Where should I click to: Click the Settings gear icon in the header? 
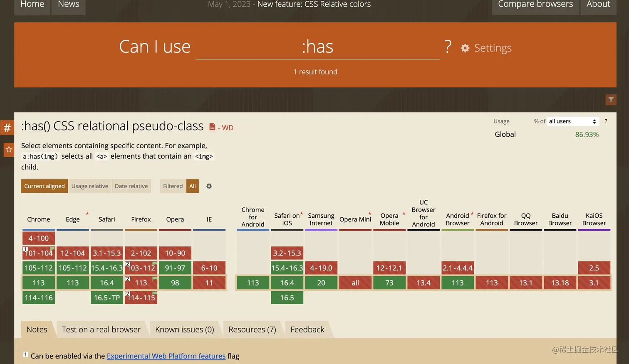tap(465, 48)
